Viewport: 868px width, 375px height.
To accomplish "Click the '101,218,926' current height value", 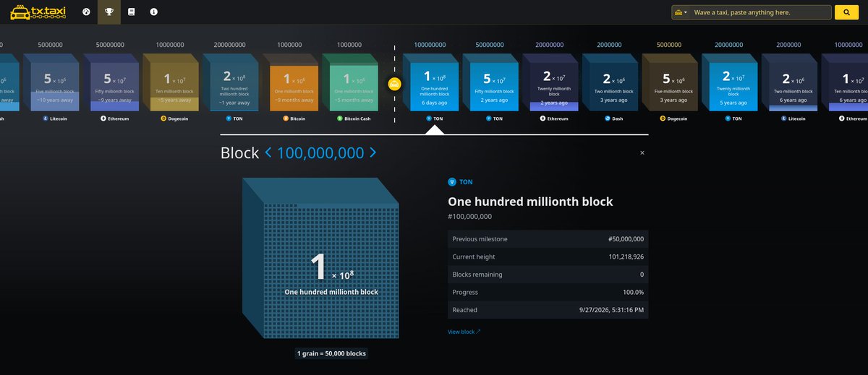I will click(626, 257).
